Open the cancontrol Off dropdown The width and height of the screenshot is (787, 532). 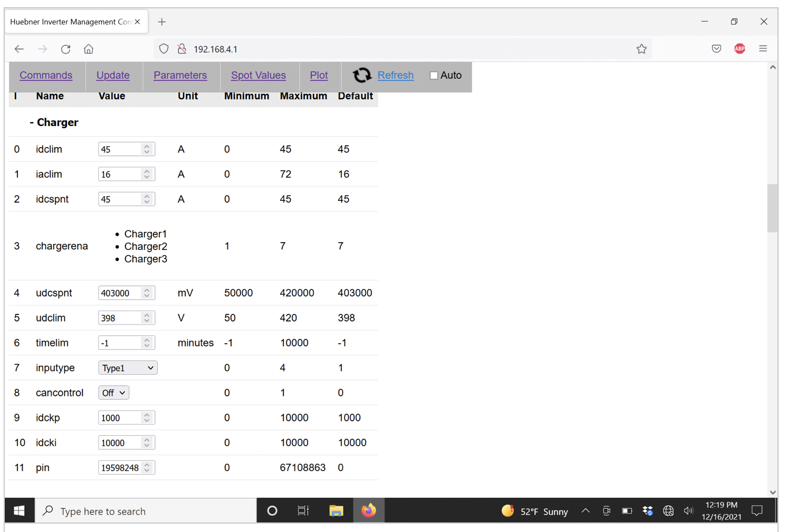[x=114, y=393]
